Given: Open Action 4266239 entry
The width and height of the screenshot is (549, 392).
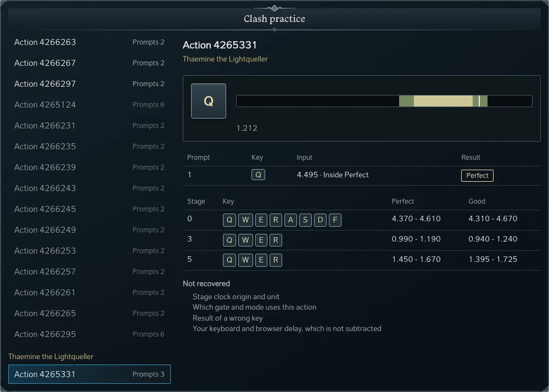Looking at the screenshot, I should pyautogui.click(x=89, y=167).
